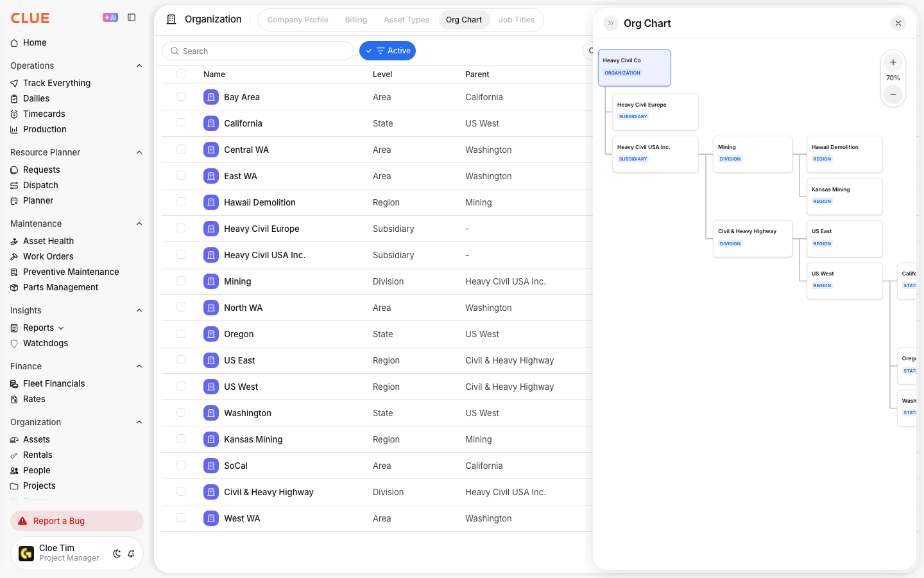Open the Home page link
Screen dimensions: 924x578
coord(35,42)
